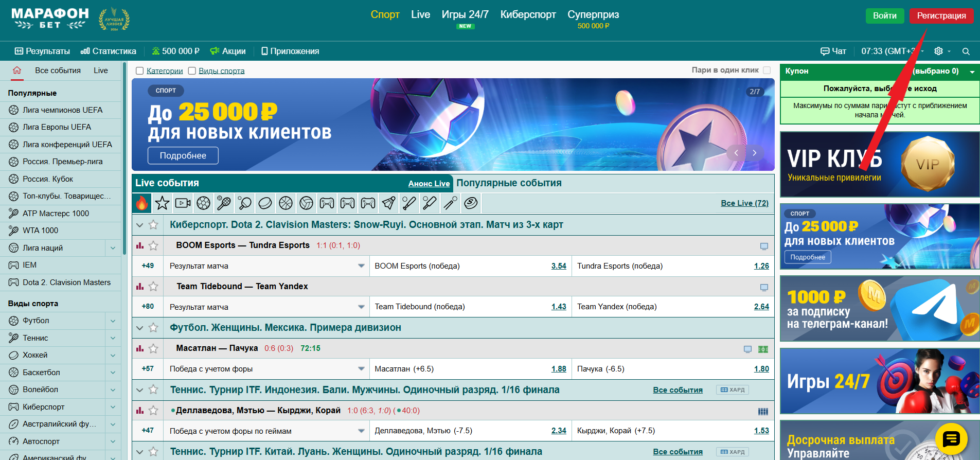Image resolution: width=980 pixels, height=460 pixels.
Task: Open Игры 24/7 in top navigation
Action: pos(465,15)
